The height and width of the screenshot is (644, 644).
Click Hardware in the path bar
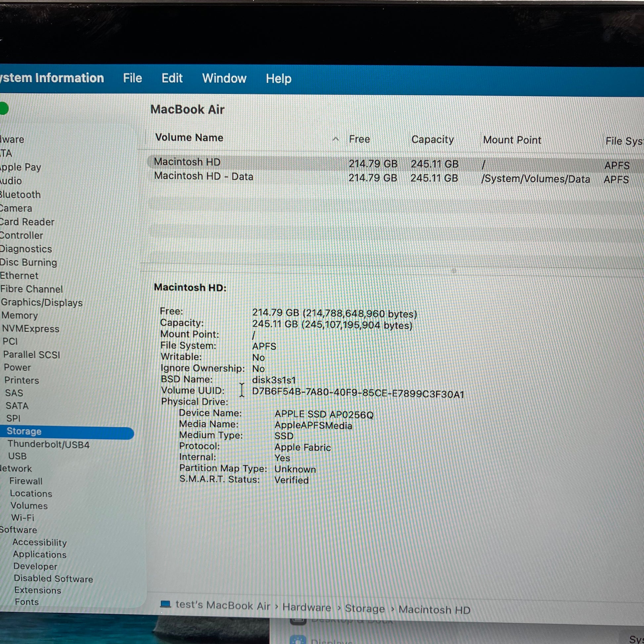coord(306,607)
